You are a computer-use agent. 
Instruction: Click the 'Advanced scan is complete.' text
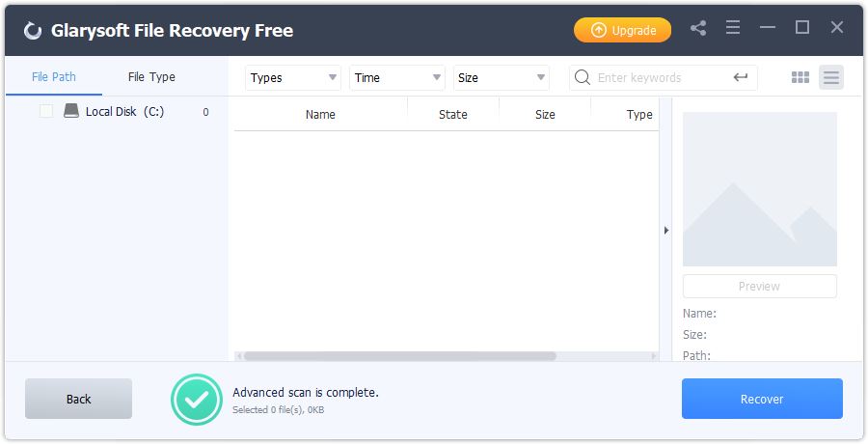coord(306,392)
